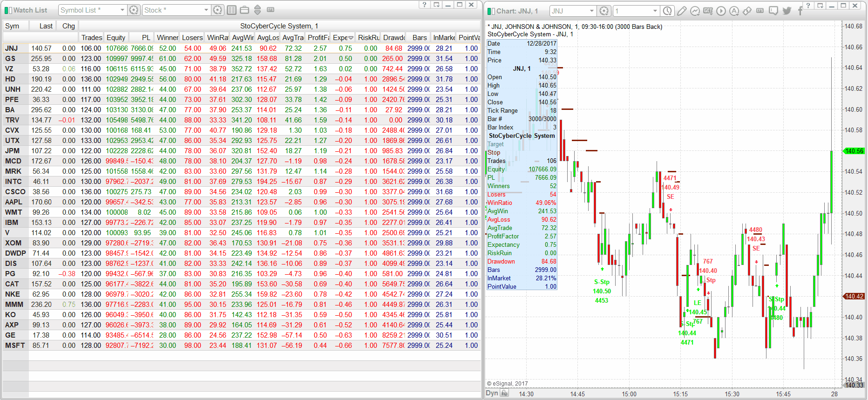
Task: Sort by the Expectancy column with arrow
Action: point(343,38)
